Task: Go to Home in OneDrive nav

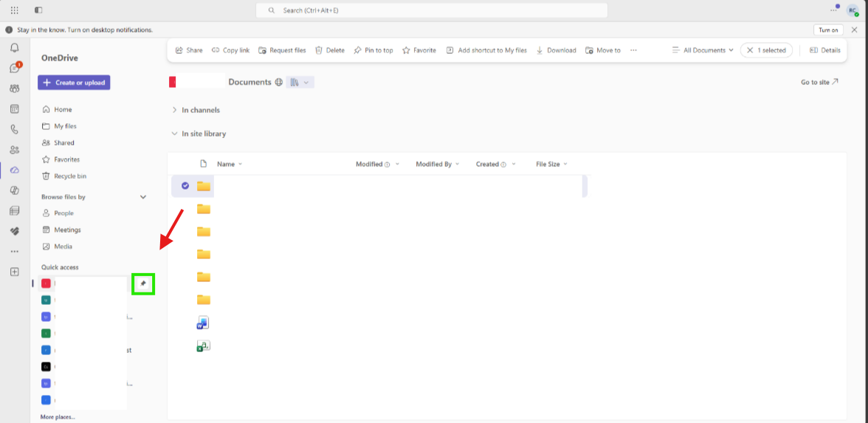Action: pyautogui.click(x=57, y=109)
